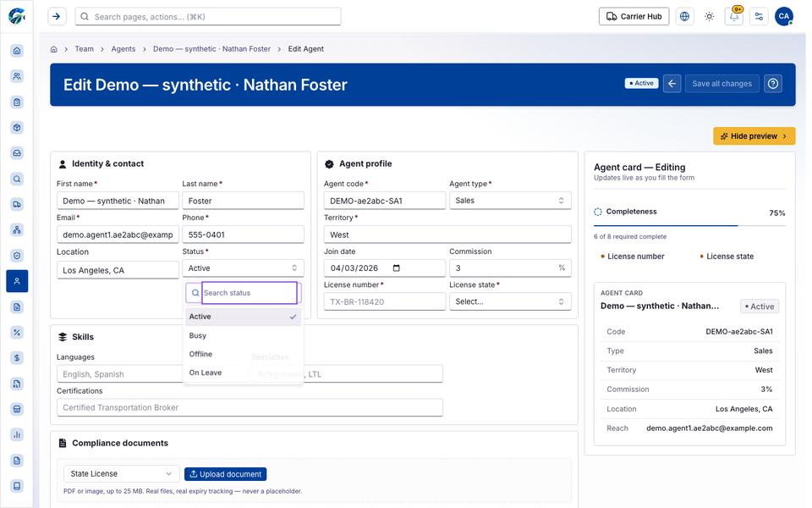Open the Status dropdown showing Active

point(243,268)
